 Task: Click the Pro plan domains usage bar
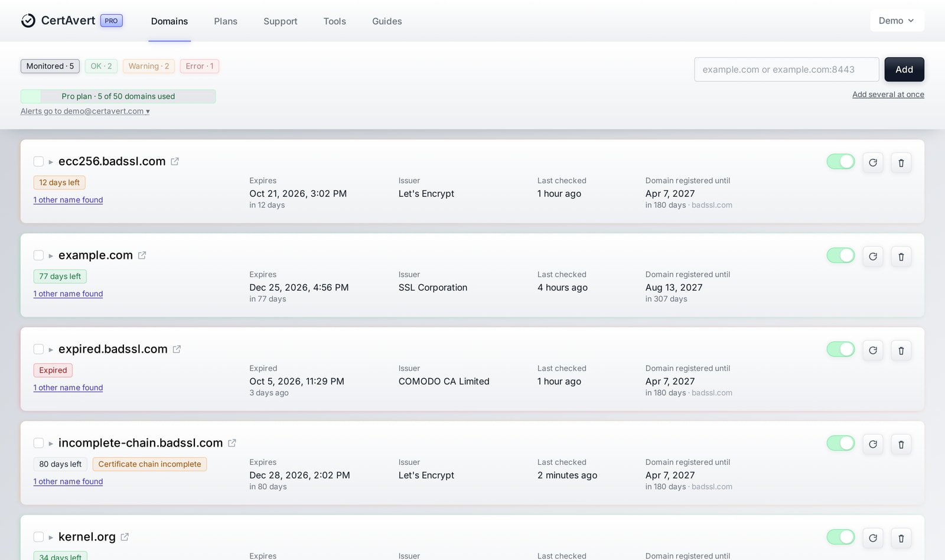click(118, 96)
